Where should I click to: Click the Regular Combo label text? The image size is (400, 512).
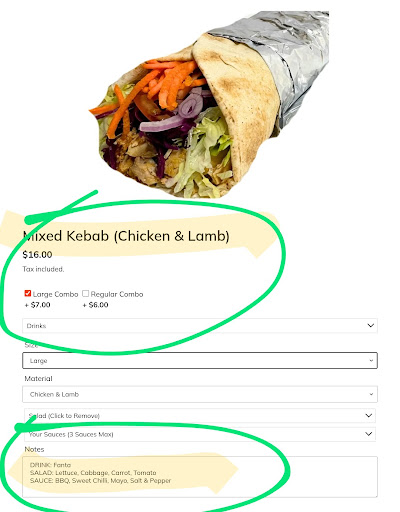[x=117, y=294]
